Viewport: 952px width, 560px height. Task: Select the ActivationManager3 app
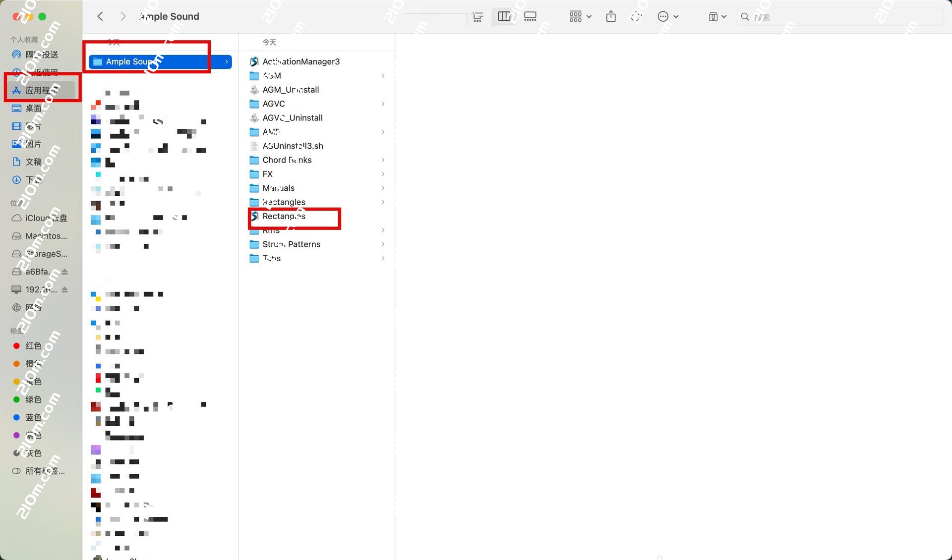tap(317, 61)
